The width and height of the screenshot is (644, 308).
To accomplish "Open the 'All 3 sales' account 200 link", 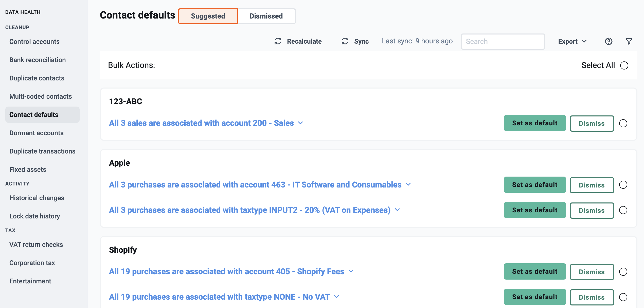I will [x=201, y=123].
